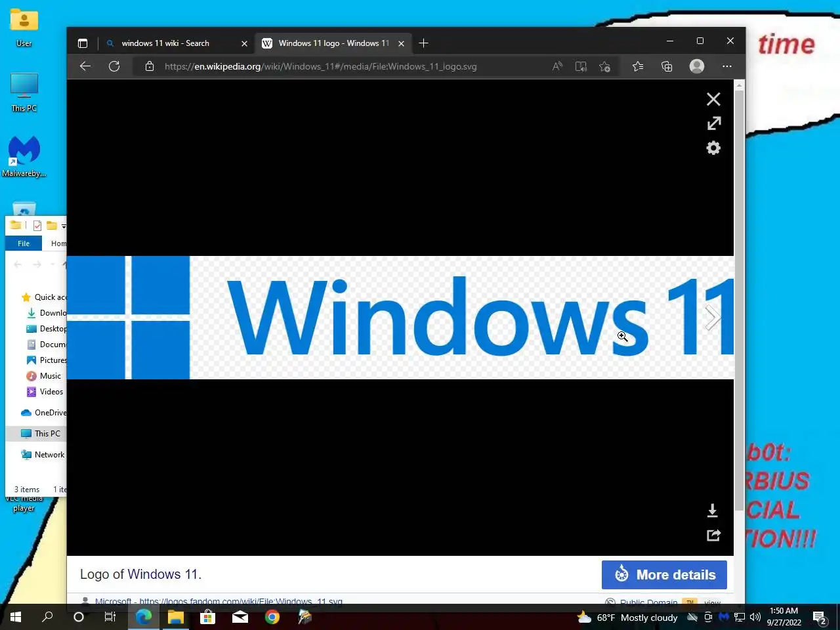Open Music in File Explorer sidebar
The image size is (840, 630).
coord(44,376)
